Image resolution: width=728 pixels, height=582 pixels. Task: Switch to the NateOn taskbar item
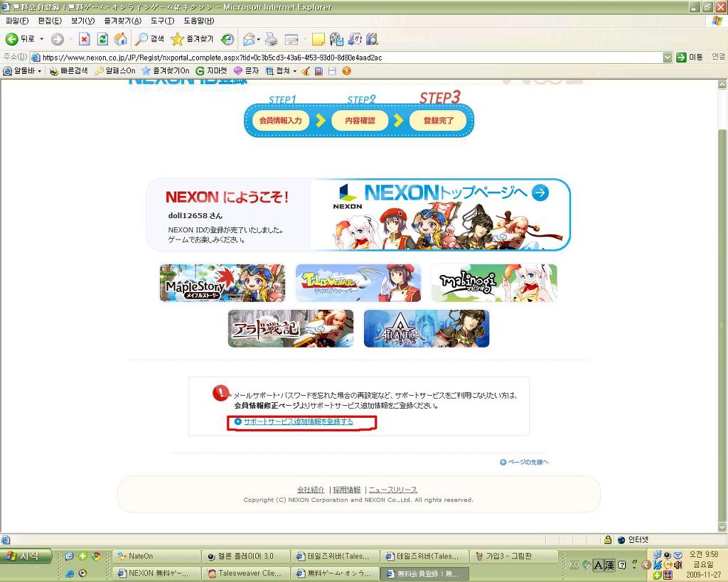[x=157, y=556]
